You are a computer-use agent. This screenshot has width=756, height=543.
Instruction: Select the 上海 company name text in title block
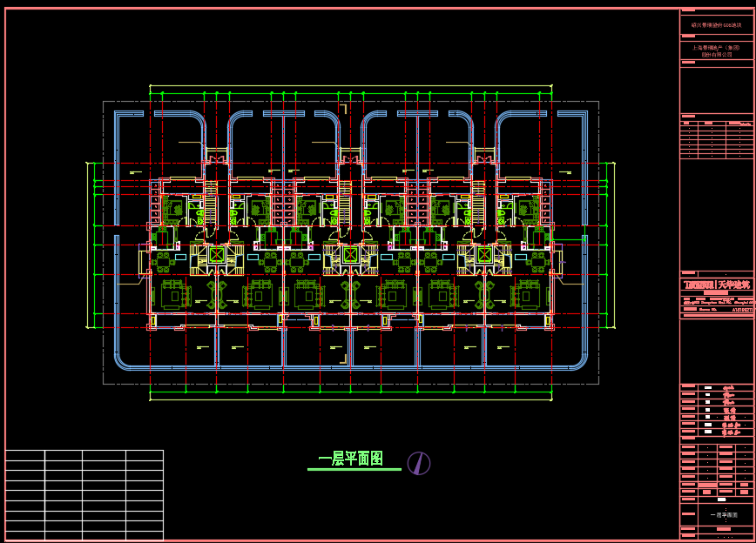(717, 51)
